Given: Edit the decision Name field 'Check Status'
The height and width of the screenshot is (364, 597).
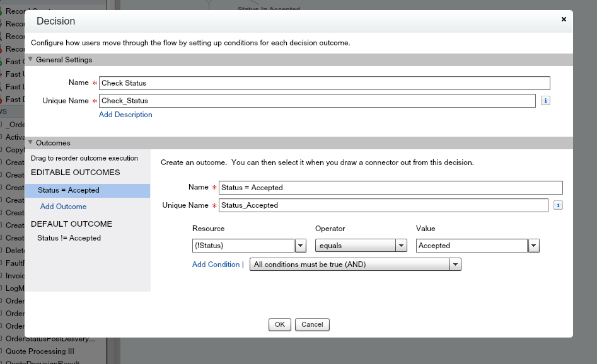Looking at the screenshot, I should 325,83.
